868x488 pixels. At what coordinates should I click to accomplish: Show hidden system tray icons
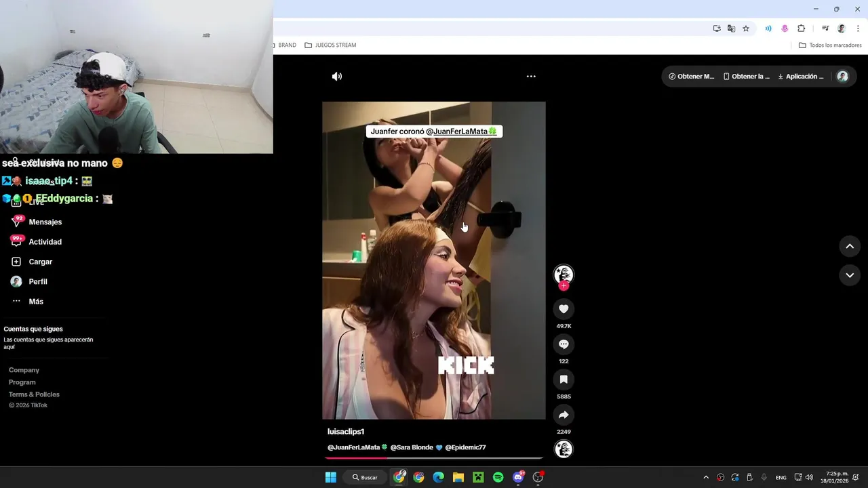click(705, 477)
